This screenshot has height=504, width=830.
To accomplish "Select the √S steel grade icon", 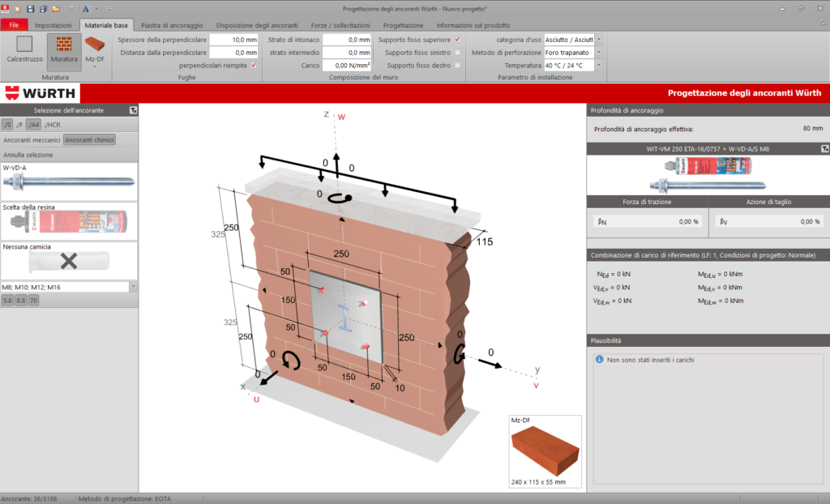I will click(x=7, y=124).
